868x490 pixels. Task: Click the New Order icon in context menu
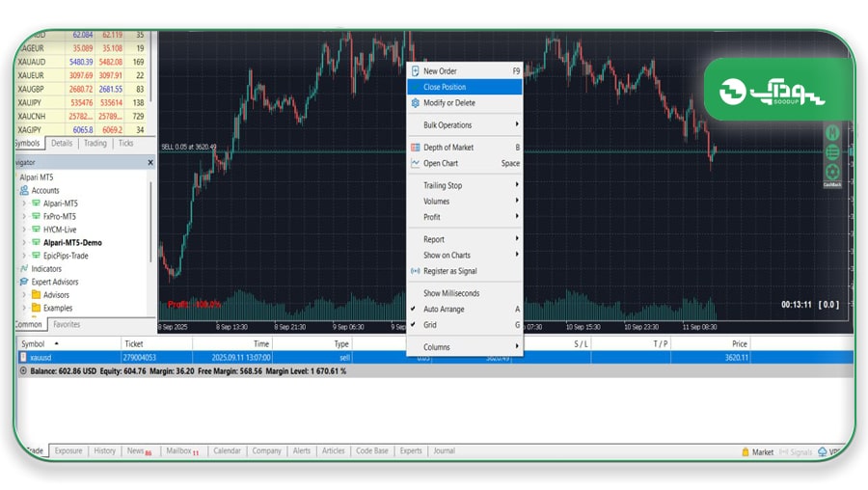coord(415,70)
